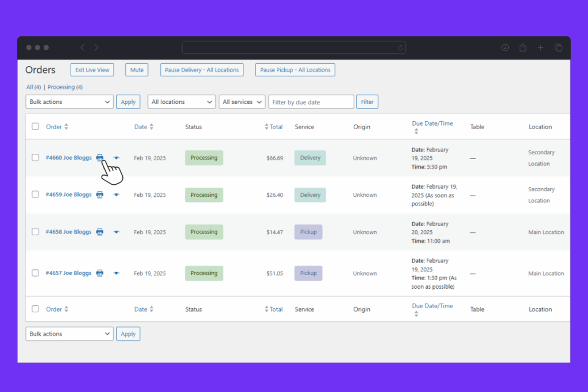Expand the All locations dropdown
The image size is (588, 392).
(181, 102)
